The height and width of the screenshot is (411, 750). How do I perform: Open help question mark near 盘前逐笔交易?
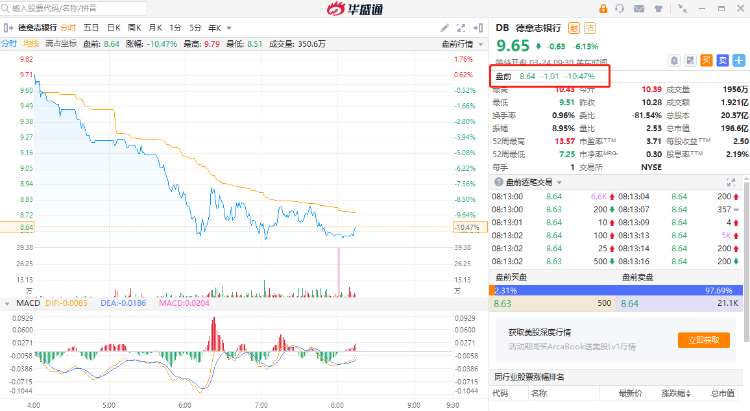498,182
